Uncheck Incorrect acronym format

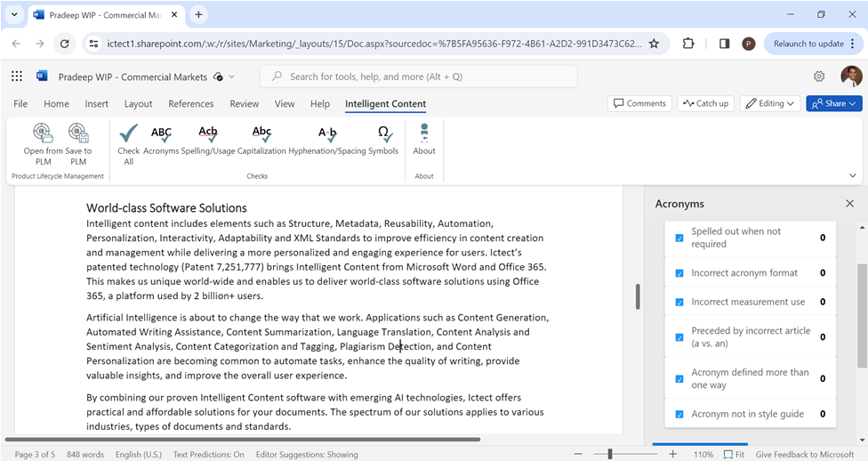coord(679,273)
